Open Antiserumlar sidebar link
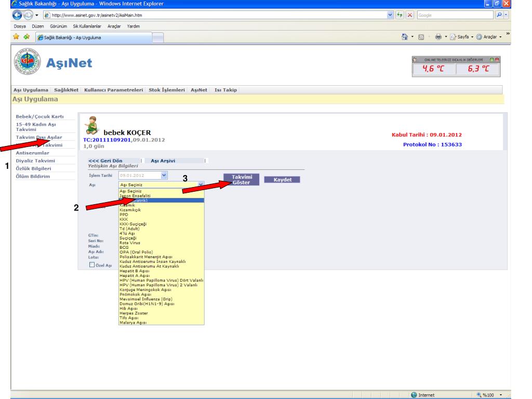532x399 pixels. [x=32, y=153]
